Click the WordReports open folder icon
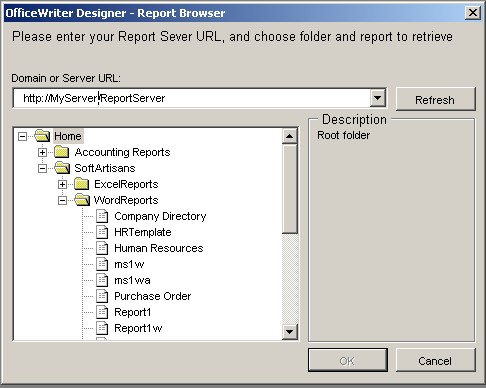The image size is (486, 388). (x=82, y=200)
